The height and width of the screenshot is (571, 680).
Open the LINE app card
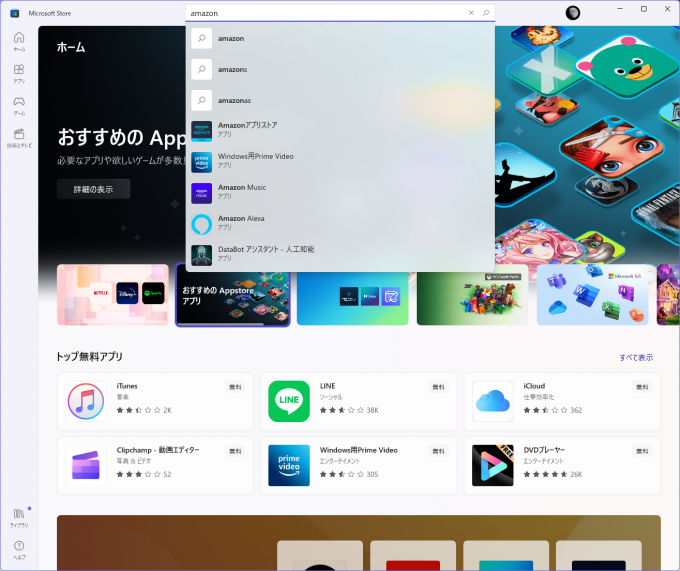359,401
